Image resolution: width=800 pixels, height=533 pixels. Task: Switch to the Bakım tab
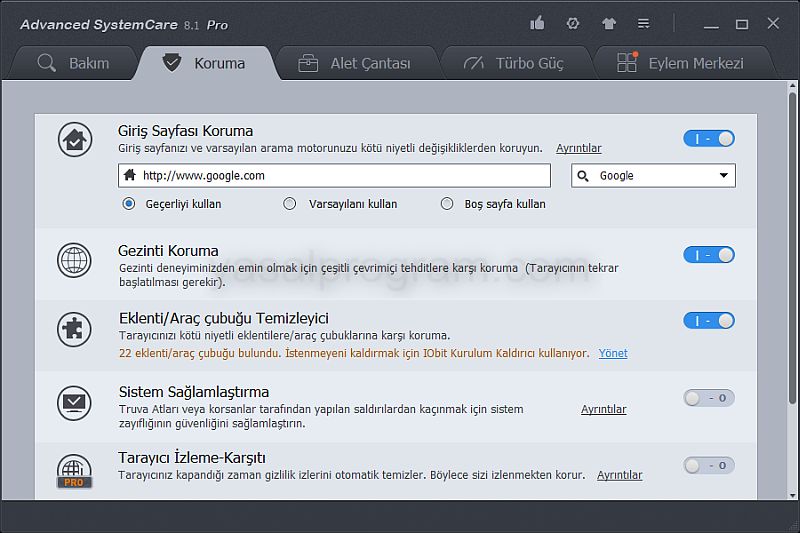tap(73, 63)
